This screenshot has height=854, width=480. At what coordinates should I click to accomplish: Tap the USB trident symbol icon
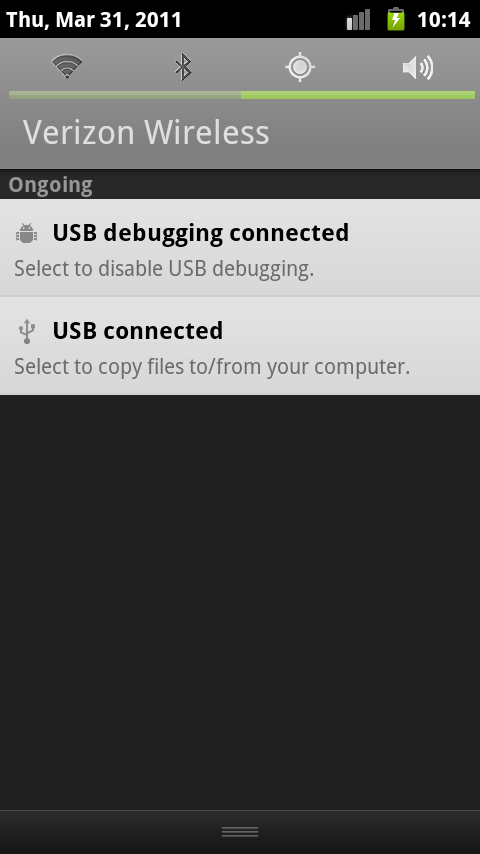pos(27,331)
